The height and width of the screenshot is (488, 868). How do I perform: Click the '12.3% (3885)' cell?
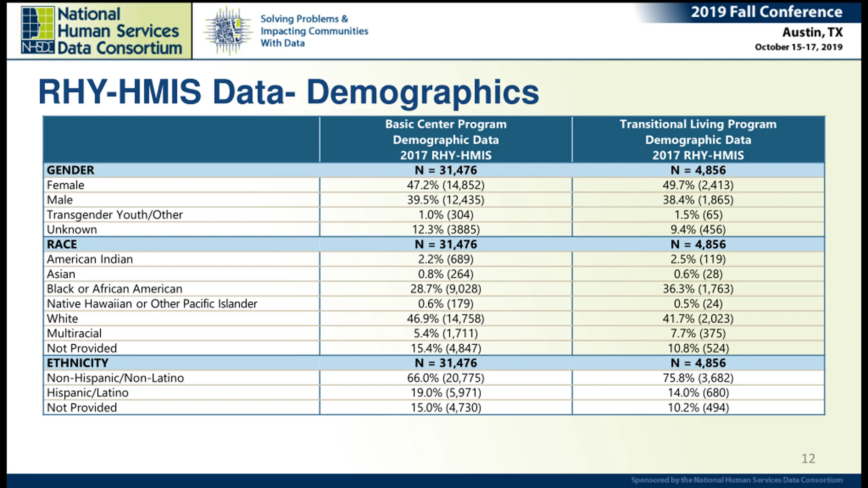[446, 230]
